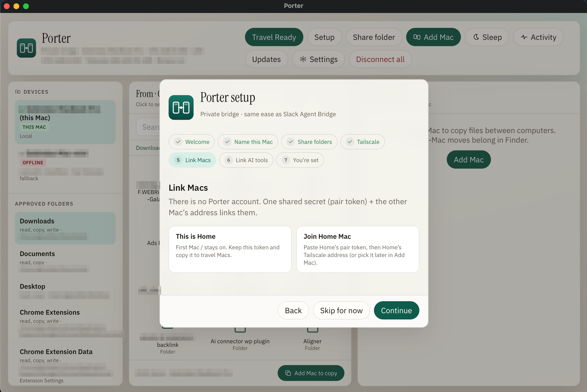
Task: Click the Search field in the From panel
Action: click(148, 127)
